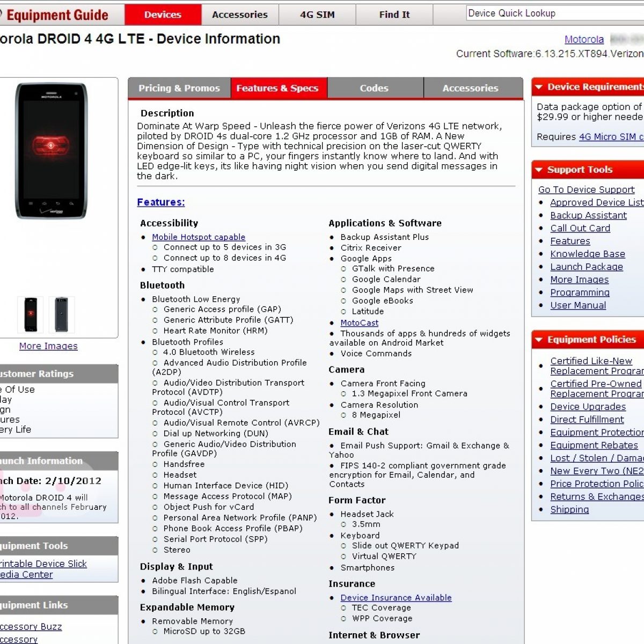Click the Device Quick Lookup field
This screenshot has height=644, width=644.
click(x=553, y=13)
